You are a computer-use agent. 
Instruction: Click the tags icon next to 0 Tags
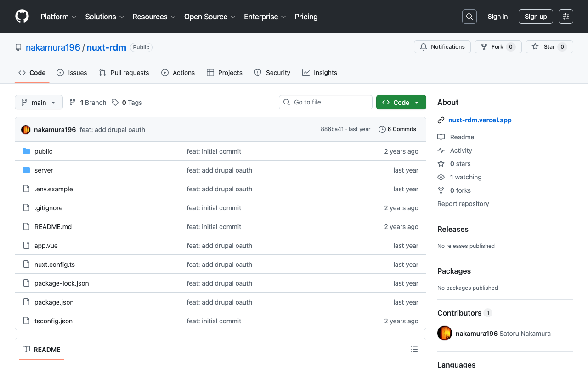[115, 103]
